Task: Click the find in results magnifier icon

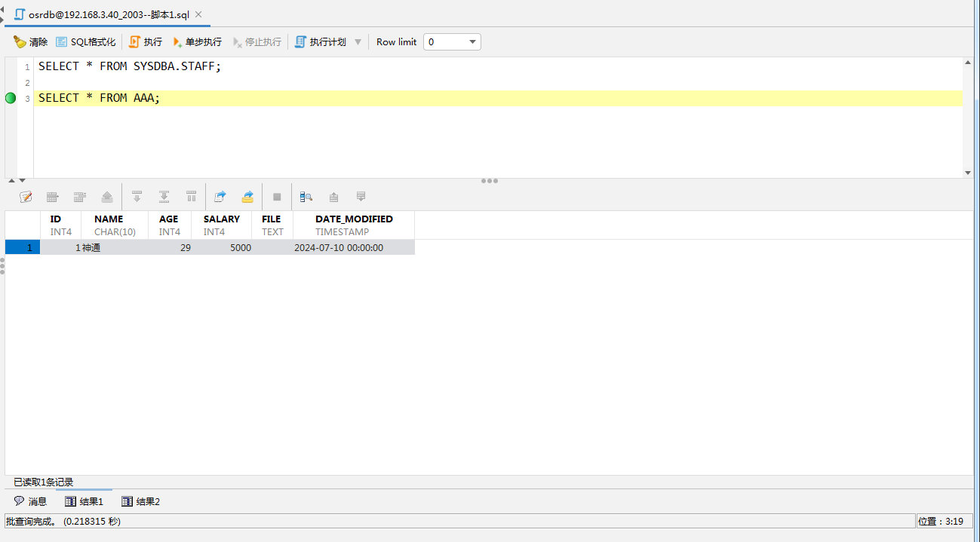Action: tap(306, 197)
